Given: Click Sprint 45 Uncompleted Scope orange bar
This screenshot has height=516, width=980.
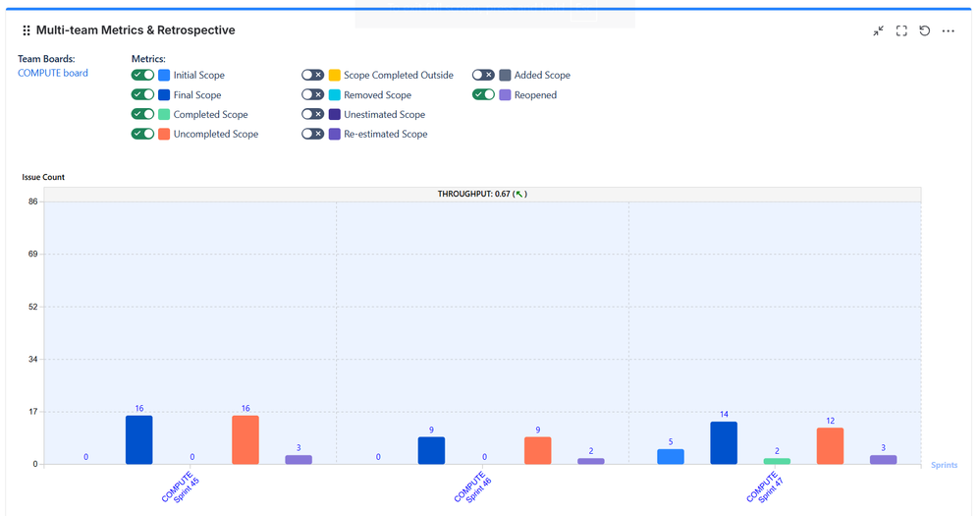Looking at the screenshot, I should click(245, 439).
